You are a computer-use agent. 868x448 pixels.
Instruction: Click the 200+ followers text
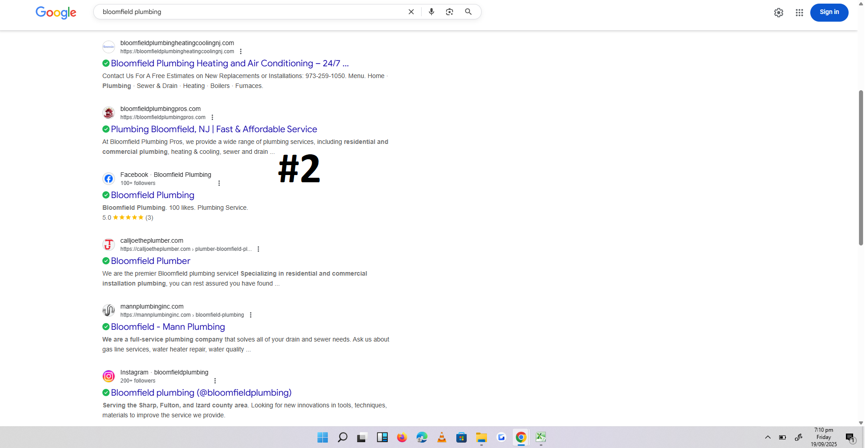138,381
